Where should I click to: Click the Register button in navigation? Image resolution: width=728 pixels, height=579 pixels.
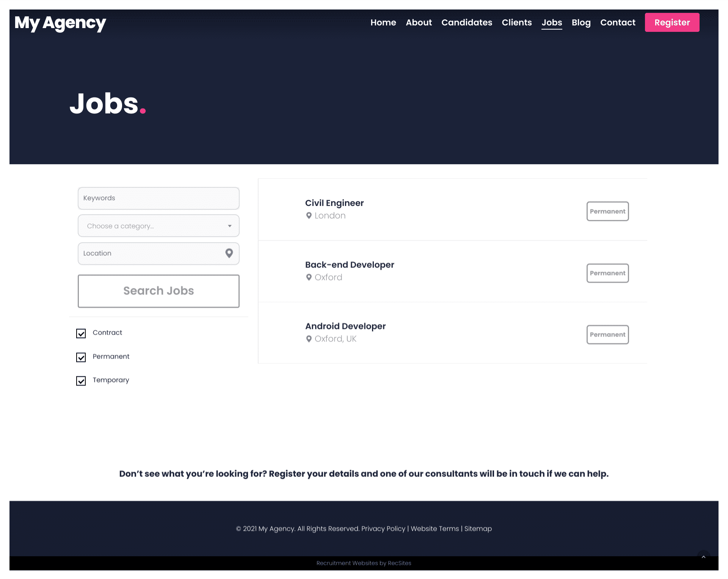coord(672,22)
